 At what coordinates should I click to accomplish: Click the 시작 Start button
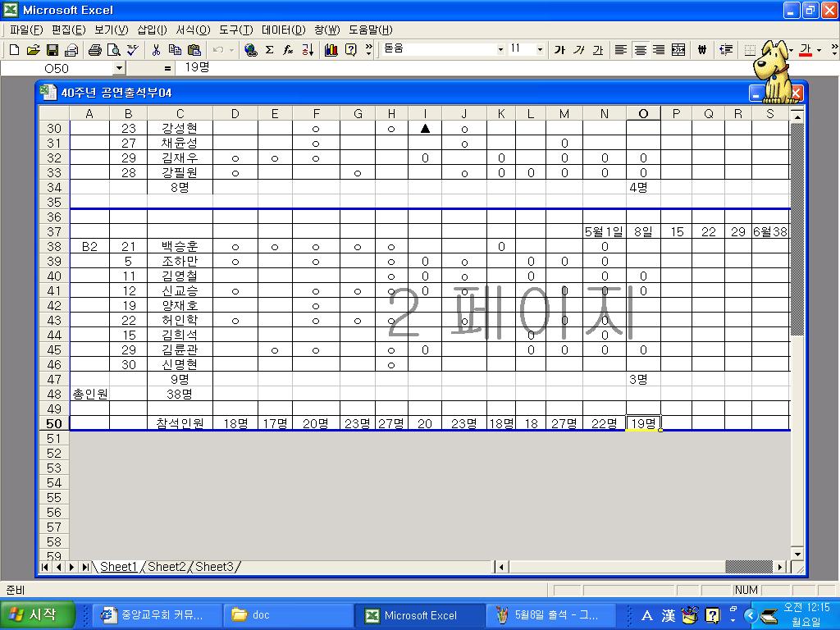39,614
